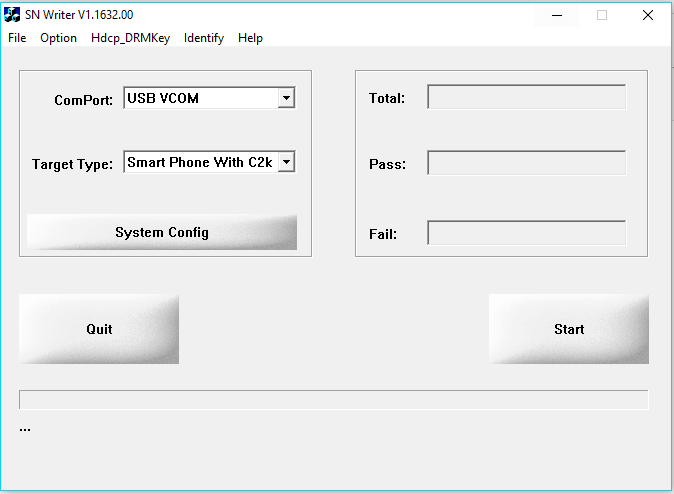
Task: Click the USB VCOM combo box text
Action: (200, 98)
